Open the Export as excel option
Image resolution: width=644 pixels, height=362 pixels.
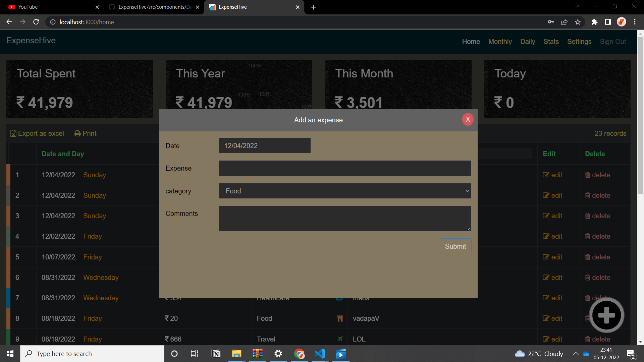pyautogui.click(x=37, y=133)
